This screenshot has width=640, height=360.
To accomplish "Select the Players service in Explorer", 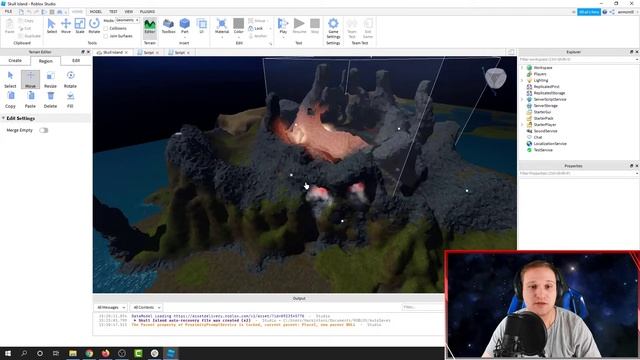I will [540, 74].
